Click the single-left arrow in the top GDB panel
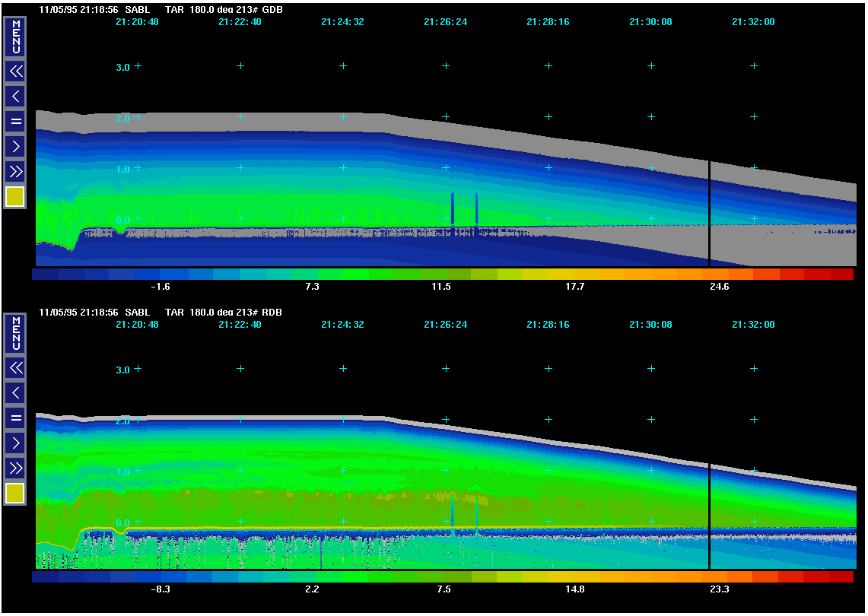Screen dimensions: 868x616 click(15, 97)
